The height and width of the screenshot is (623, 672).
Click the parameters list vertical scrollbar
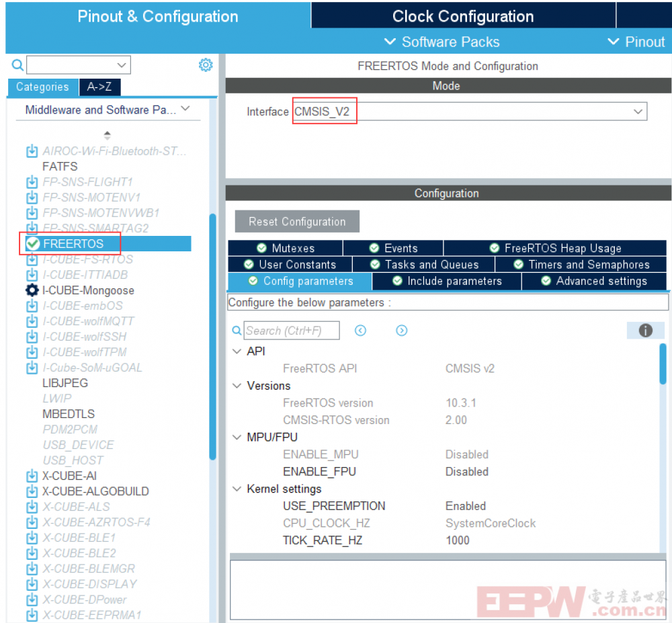pyautogui.click(x=663, y=364)
